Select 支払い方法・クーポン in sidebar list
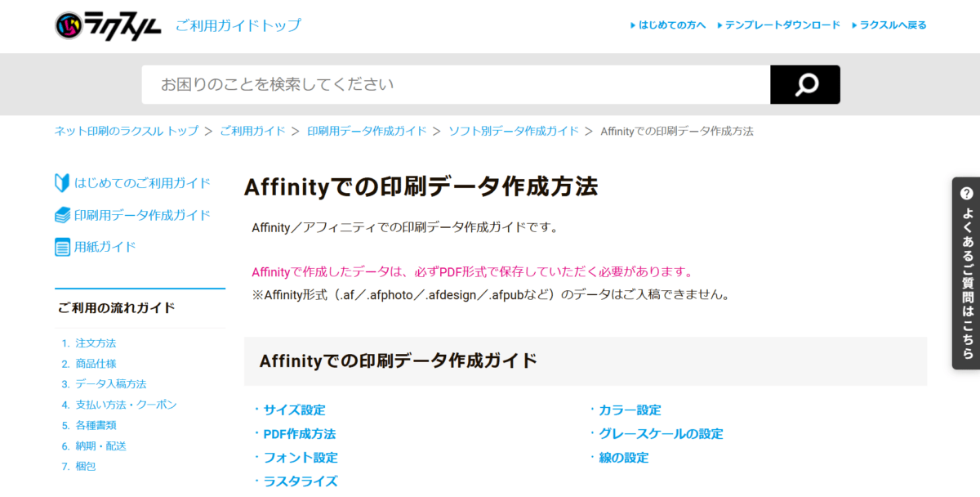980x497 pixels. pyautogui.click(x=126, y=405)
